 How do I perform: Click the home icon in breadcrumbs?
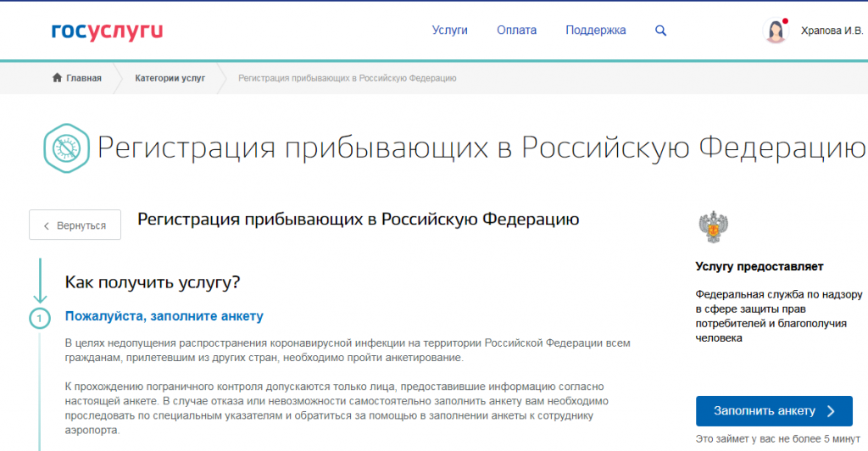pos(58,78)
